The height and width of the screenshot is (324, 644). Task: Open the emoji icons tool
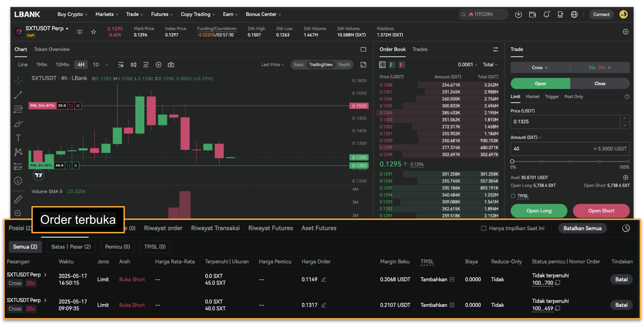click(x=18, y=181)
